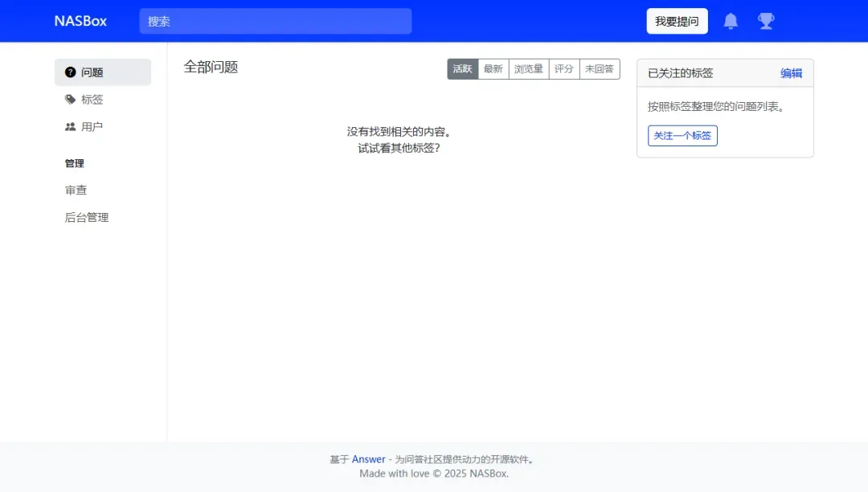Follow the Answer link in the footer

pyautogui.click(x=369, y=460)
